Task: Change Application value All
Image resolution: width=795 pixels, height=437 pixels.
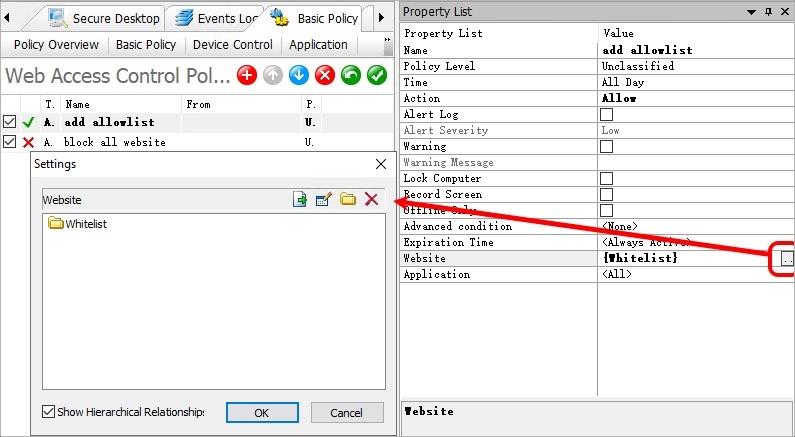Action: 696,274
